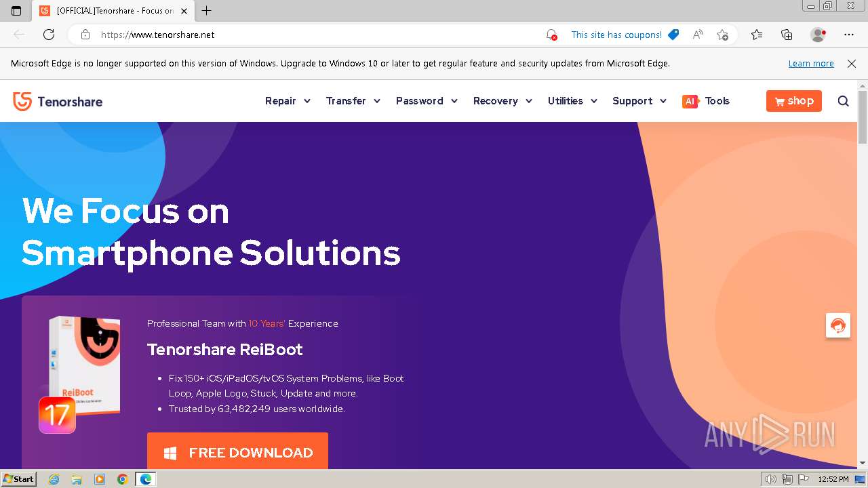
Task: Click the iOS 17 badge icon
Action: (57, 415)
